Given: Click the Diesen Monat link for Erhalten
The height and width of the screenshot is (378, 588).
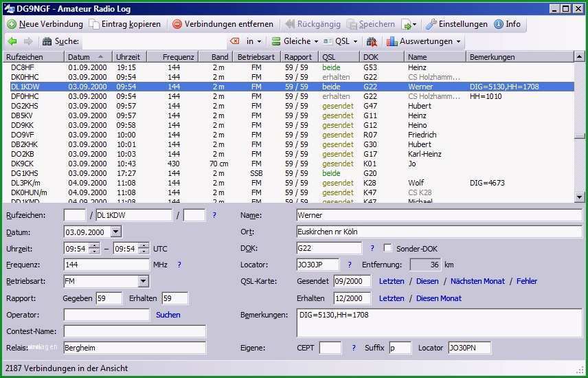Looking at the screenshot, I should 439,298.
